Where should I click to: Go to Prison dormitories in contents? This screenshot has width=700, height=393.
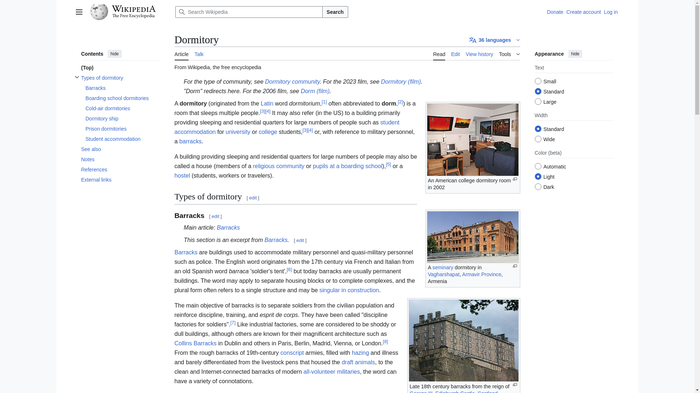click(106, 129)
